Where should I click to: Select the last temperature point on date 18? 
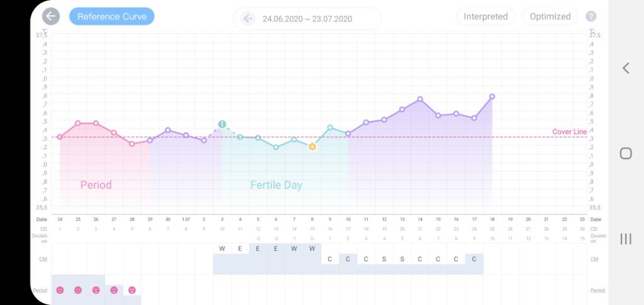point(492,96)
